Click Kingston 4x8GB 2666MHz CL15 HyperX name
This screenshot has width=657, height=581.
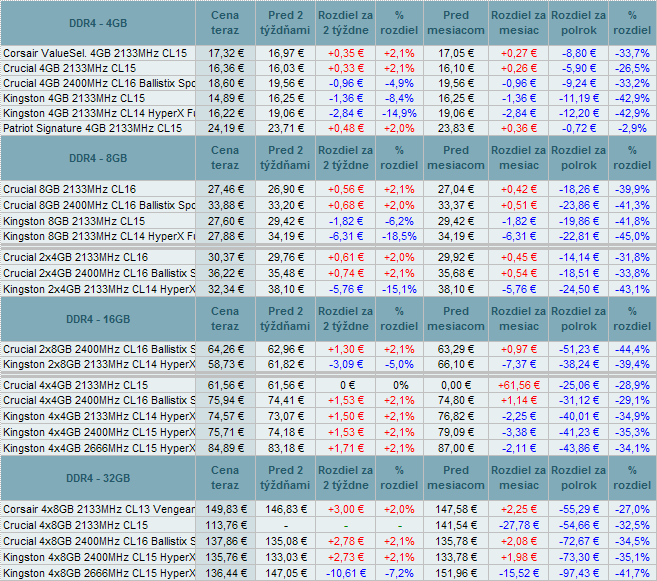98,573
